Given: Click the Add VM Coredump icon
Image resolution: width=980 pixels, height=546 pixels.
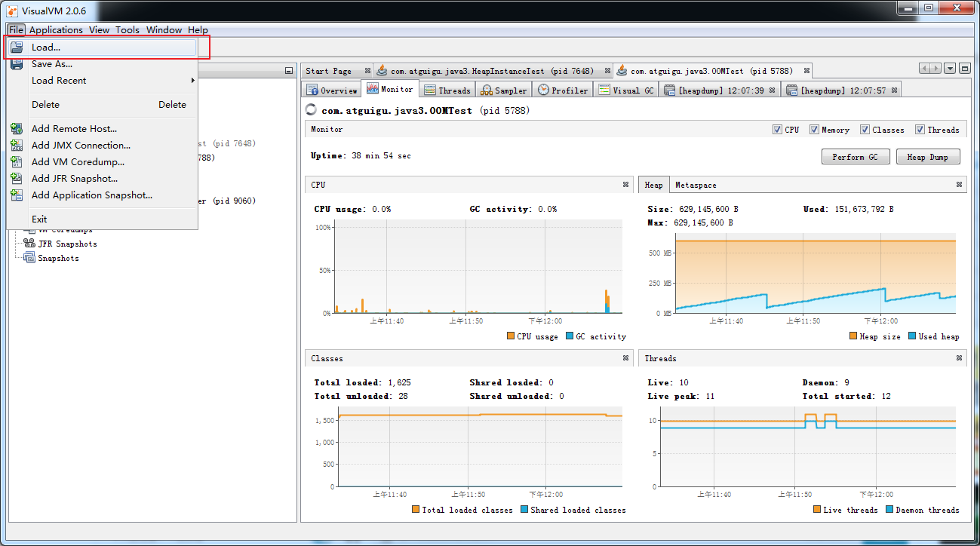Looking at the screenshot, I should point(17,162).
